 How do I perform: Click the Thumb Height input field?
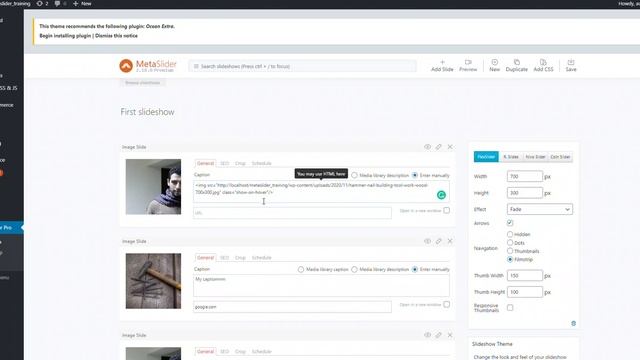point(524,292)
